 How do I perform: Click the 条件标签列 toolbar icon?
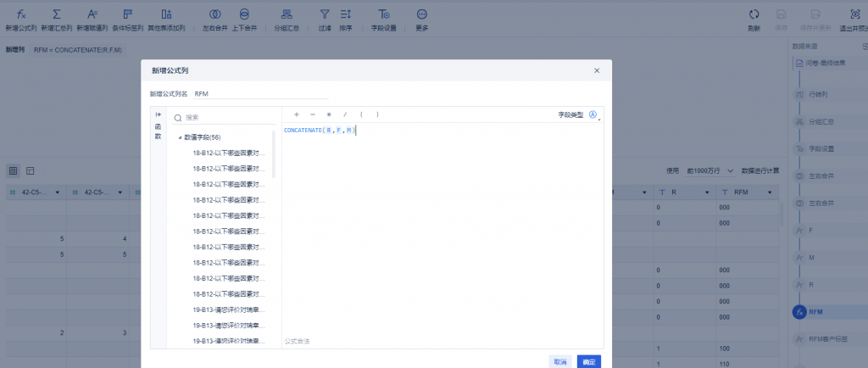pos(129,14)
